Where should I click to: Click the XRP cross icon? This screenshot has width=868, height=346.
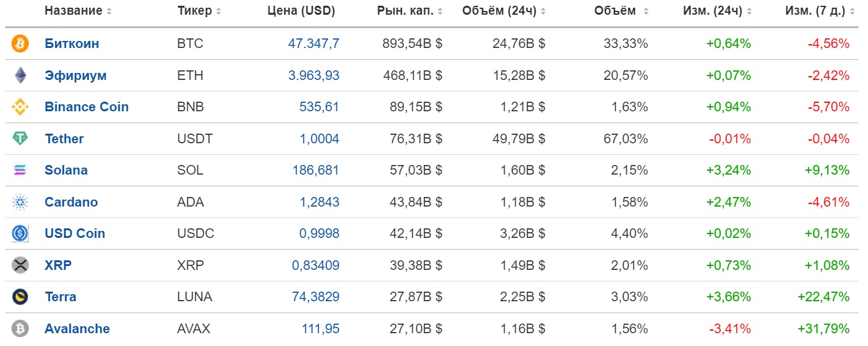(20, 265)
